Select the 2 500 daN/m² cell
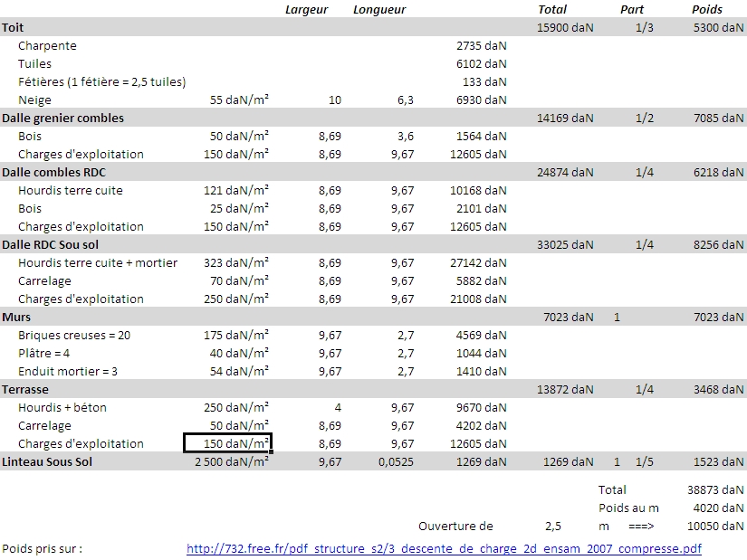The image size is (747, 560). coord(232,462)
